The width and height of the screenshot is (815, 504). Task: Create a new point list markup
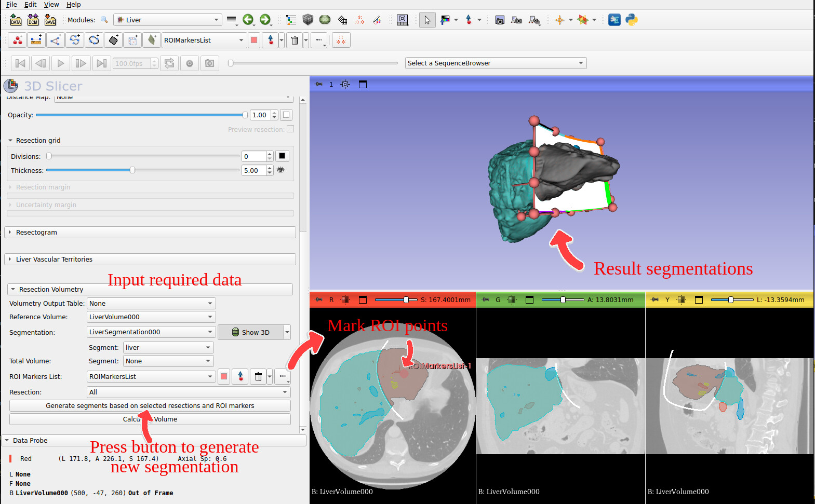tap(18, 40)
